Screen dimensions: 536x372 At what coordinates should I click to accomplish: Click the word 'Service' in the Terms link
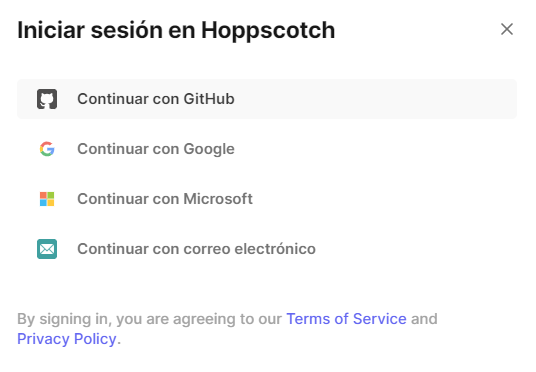coord(380,319)
